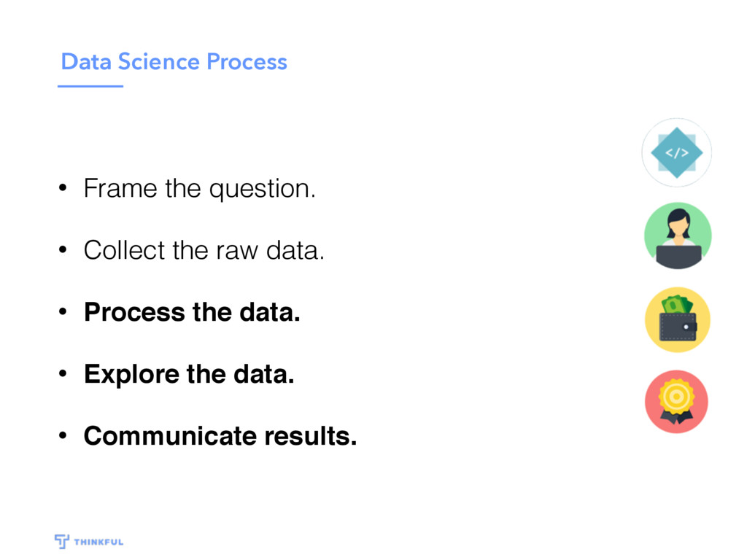Select the 'Collect the raw data.' line

tap(204, 250)
